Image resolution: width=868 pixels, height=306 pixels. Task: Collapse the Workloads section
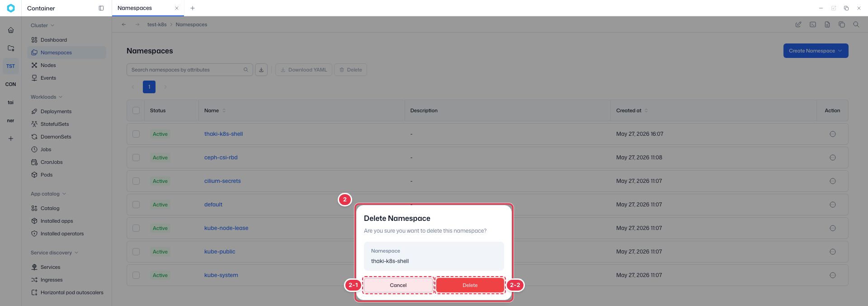[x=47, y=97]
